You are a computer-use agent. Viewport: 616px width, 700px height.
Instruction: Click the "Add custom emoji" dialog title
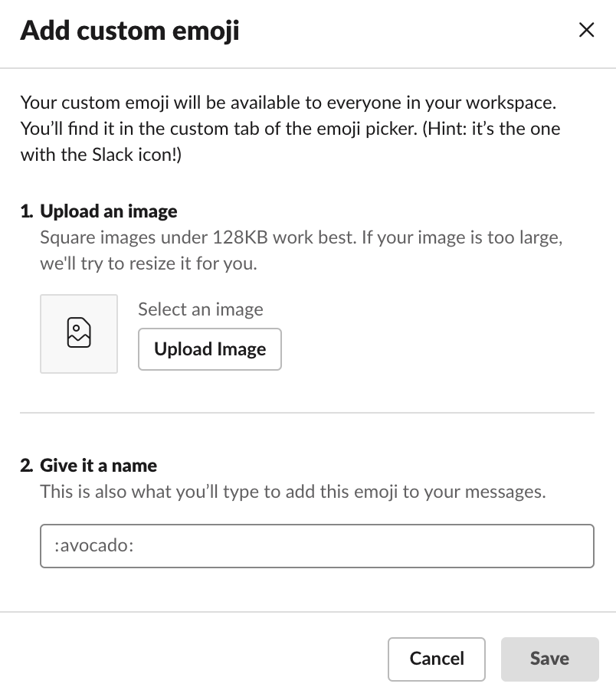[129, 31]
